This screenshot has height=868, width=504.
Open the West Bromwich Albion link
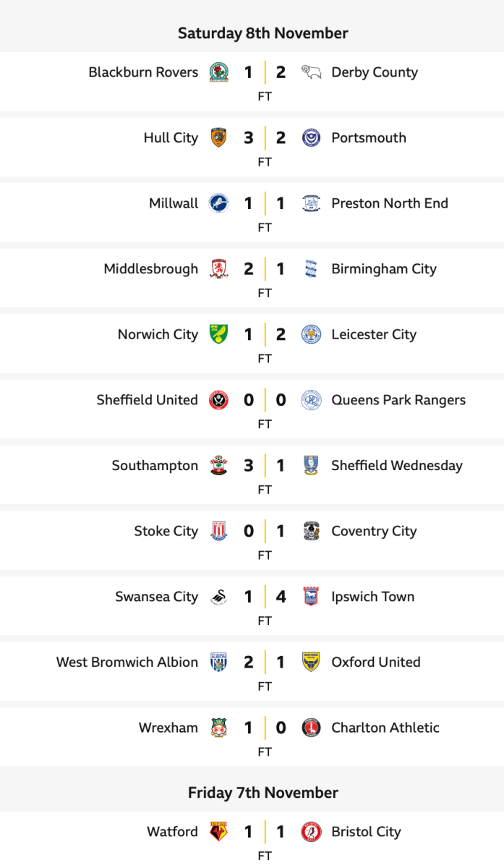(x=127, y=663)
